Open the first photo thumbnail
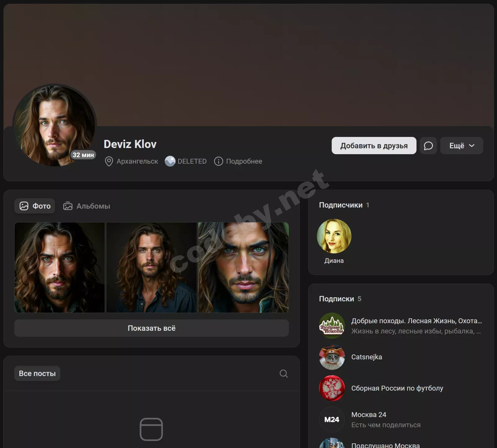Screen dimensions: 497x448 60,267
